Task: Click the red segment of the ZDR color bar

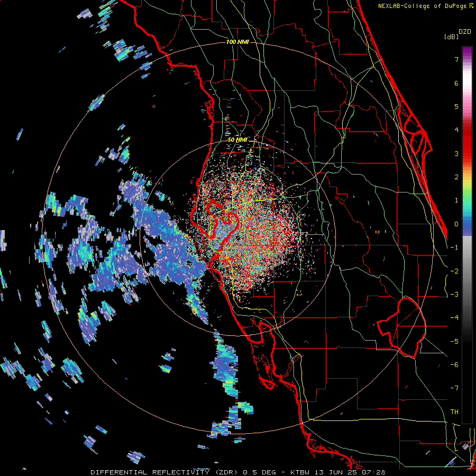Action: (467, 143)
